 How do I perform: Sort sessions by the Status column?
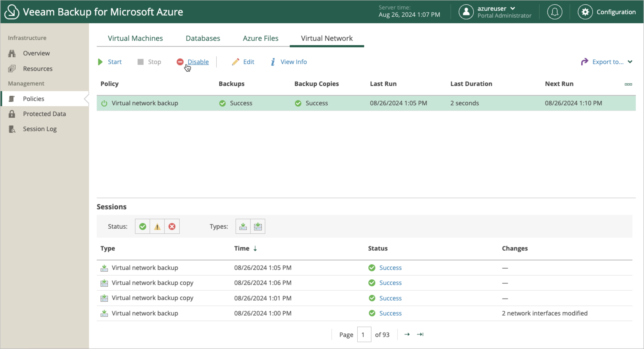[x=377, y=248]
